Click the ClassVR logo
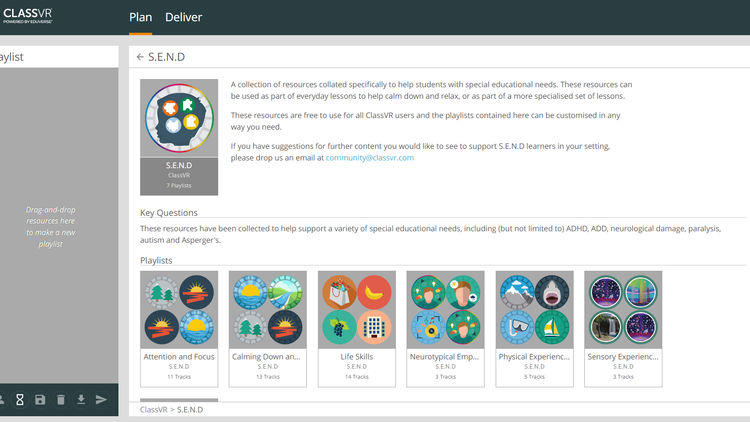The image size is (750, 422). (28, 15)
